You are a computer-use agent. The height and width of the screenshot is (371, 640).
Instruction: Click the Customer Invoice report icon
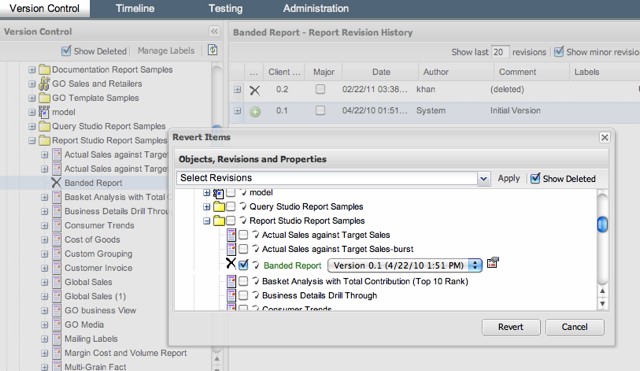(57, 268)
